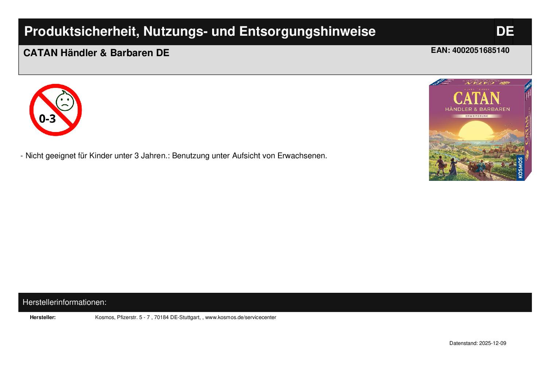Open the www.kosmos.de/servicecenter link
The width and height of the screenshot is (554, 392).
point(241,317)
